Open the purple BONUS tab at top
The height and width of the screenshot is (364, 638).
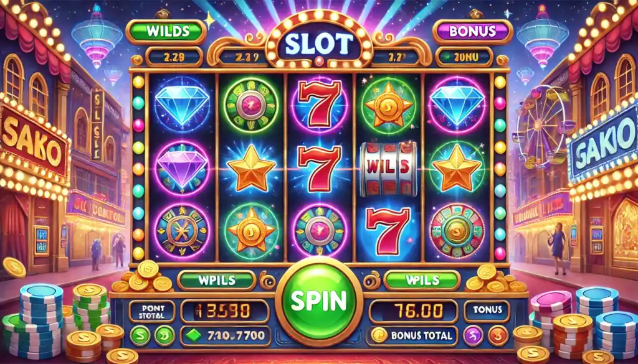pyautogui.click(x=472, y=31)
